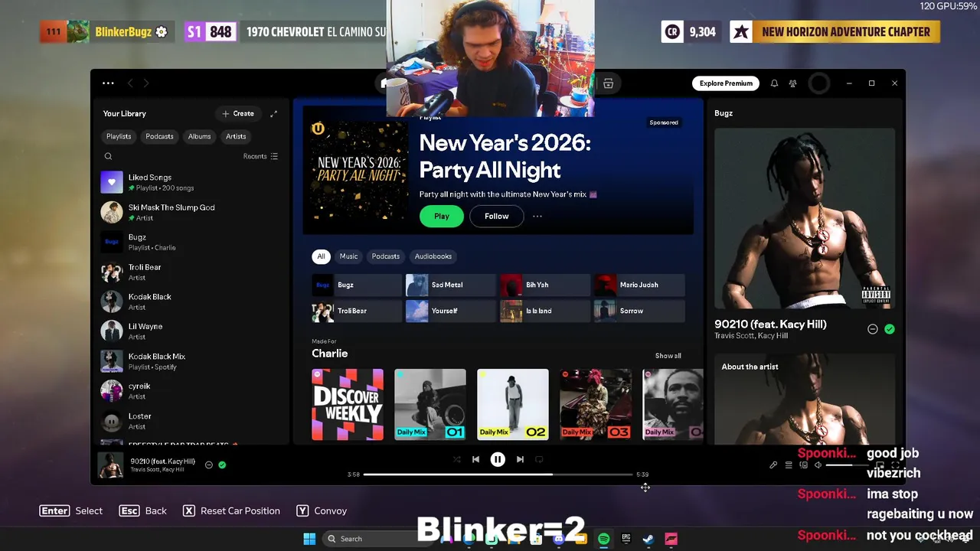Viewport: 980px width, 551px height.
Task: Open the Sad Metal shortcut tile
Action: click(450, 285)
